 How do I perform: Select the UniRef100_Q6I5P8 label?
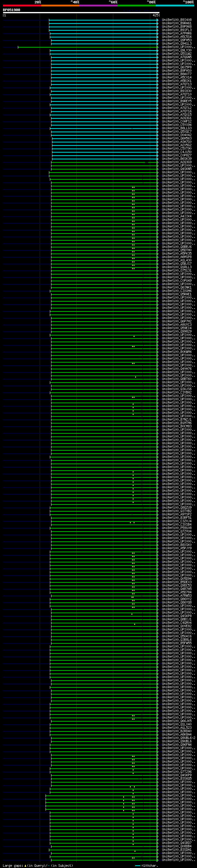177,67
